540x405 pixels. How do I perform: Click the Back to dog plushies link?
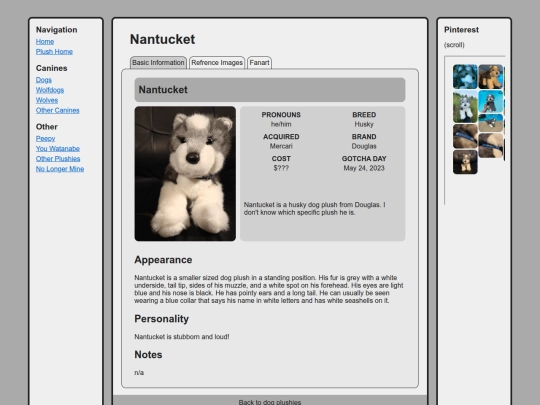pyautogui.click(x=270, y=402)
